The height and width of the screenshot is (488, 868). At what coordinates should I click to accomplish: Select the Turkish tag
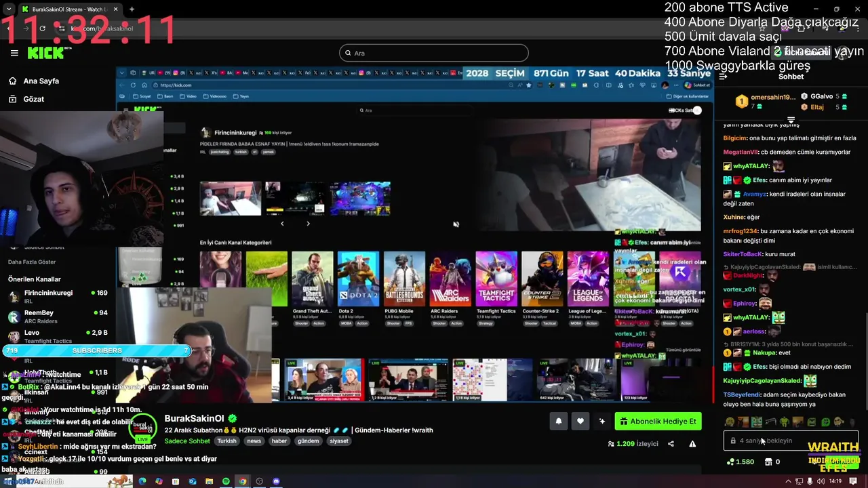pos(227,441)
